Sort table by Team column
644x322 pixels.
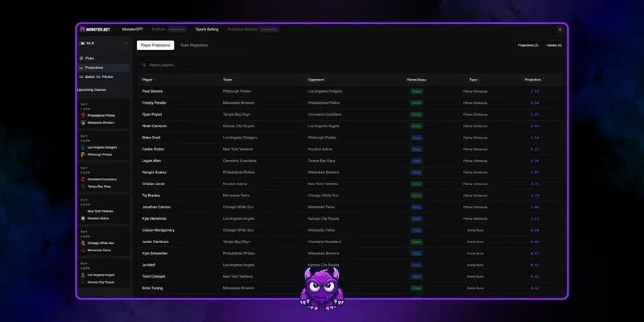click(x=229, y=80)
